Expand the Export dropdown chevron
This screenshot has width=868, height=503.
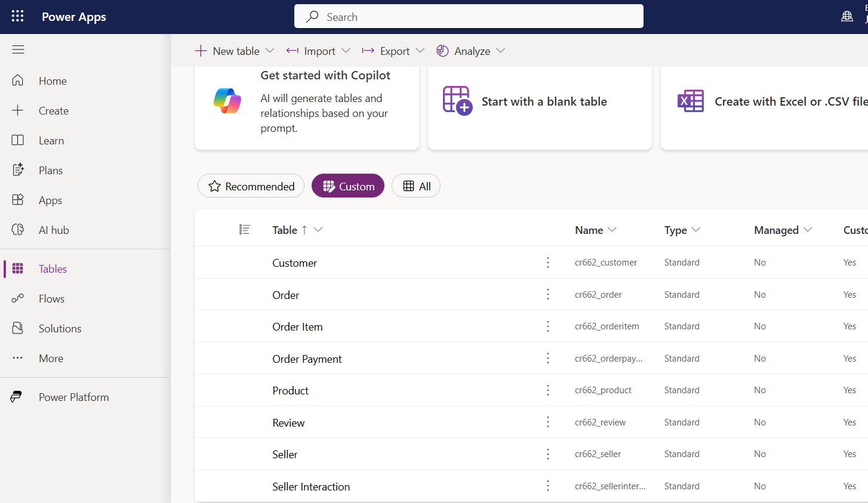point(420,51)
